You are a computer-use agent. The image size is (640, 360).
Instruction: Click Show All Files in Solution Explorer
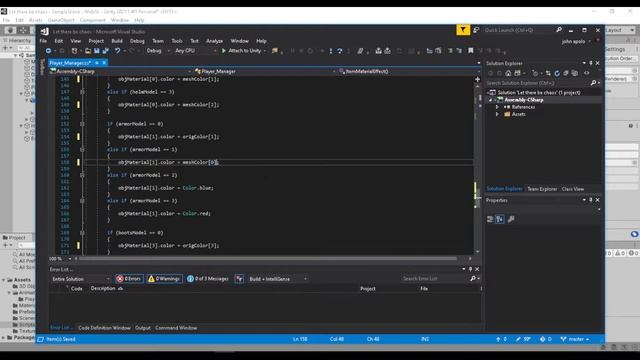pos(575,73)
